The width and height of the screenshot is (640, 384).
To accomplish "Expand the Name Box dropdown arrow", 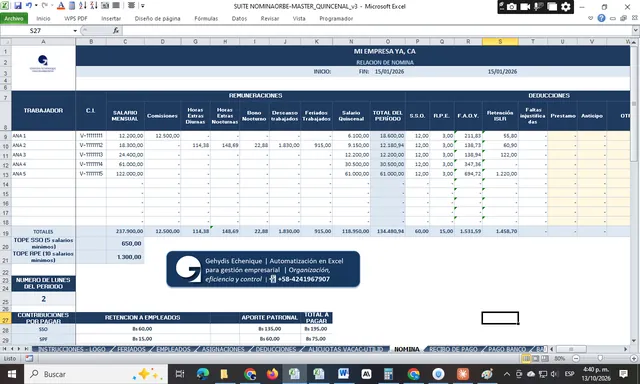I will pos(75,31).
